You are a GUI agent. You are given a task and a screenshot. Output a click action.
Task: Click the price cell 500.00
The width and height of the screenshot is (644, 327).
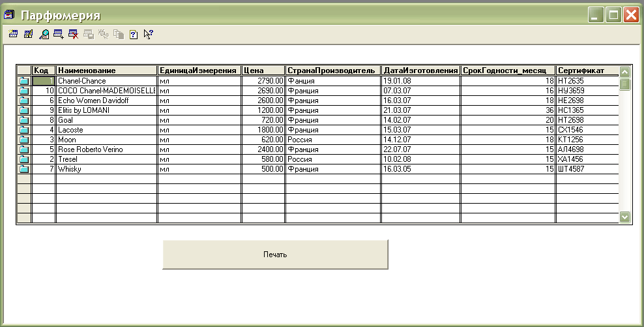[x=263, y=169]
